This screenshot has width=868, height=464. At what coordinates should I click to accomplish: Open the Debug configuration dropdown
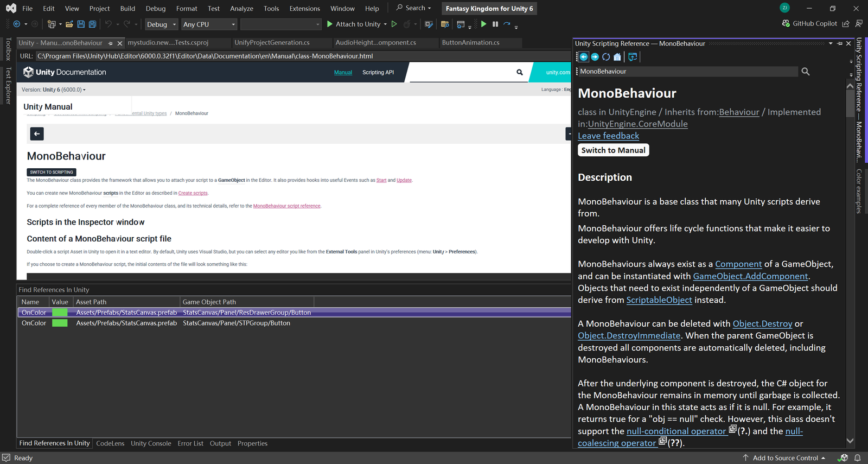pos(162,24)
